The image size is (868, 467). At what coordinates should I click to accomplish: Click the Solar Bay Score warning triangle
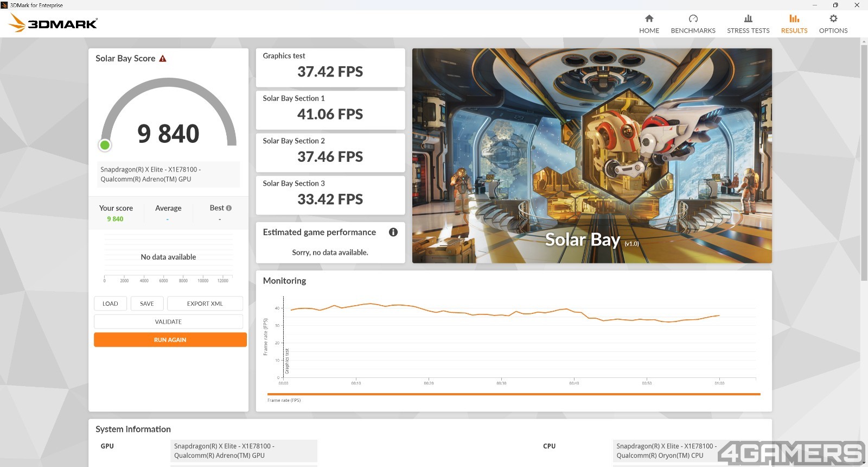[163, 59]
